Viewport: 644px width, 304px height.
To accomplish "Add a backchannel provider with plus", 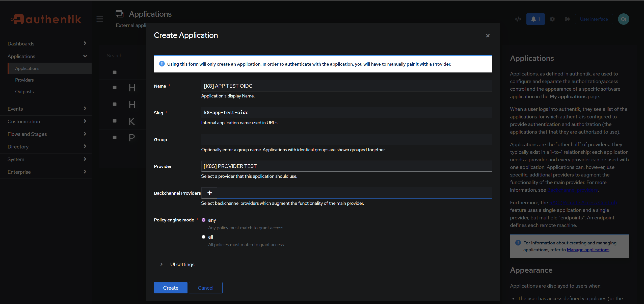I will pos(209,193).
